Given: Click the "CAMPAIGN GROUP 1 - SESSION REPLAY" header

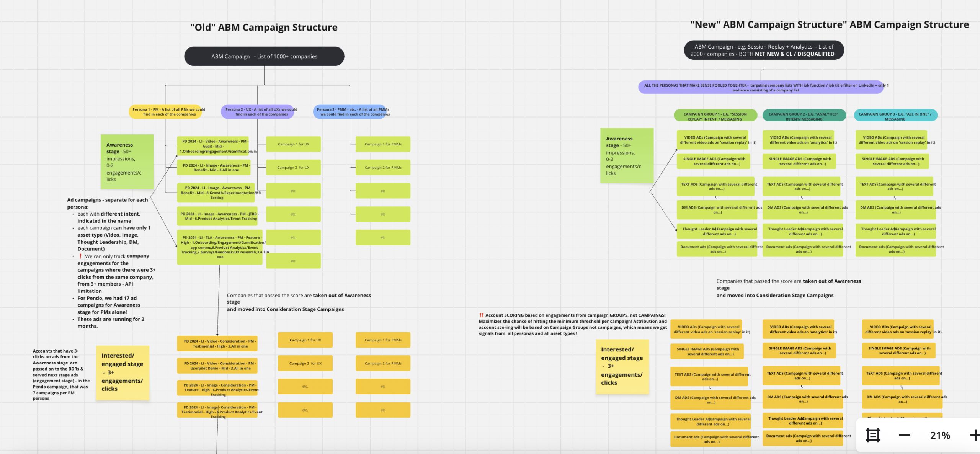Looking at the screenshot, I should coord(715,116).
